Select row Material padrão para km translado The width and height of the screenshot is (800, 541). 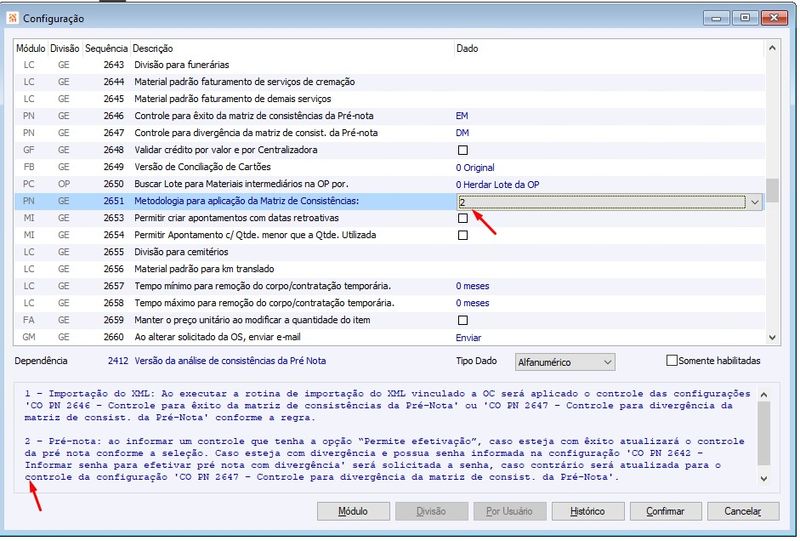[x=389, y=269]
